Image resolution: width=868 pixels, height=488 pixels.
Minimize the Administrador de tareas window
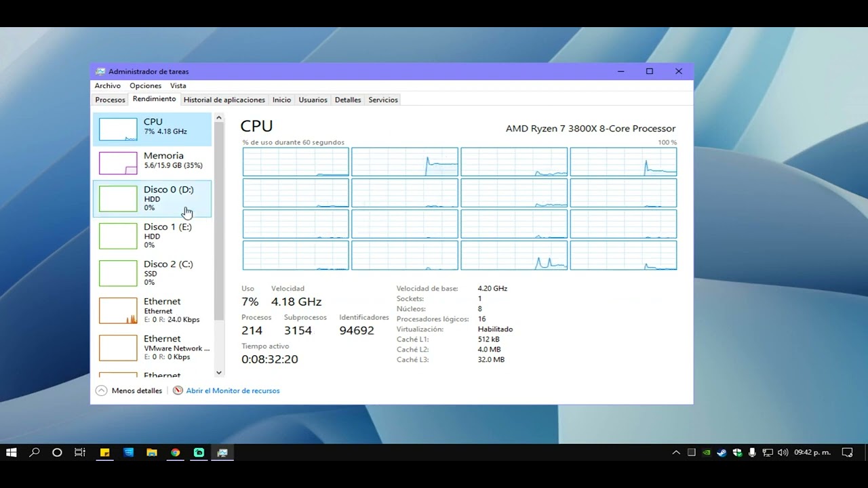point(620,71)
